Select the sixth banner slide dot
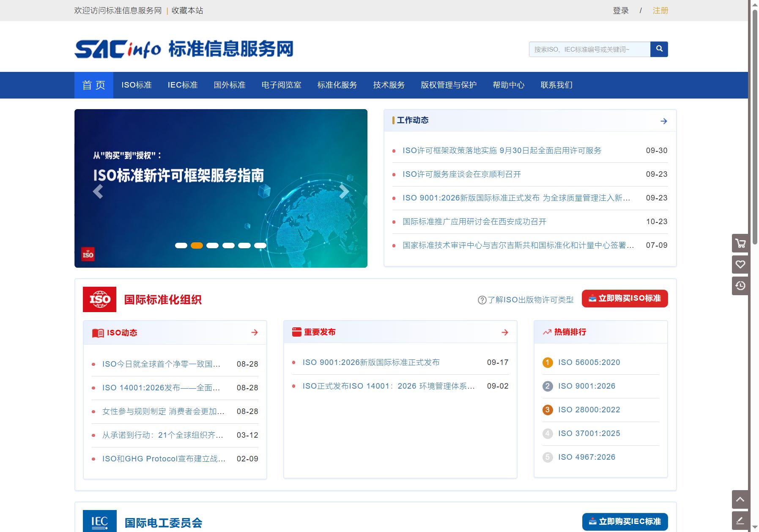This screenshot has height=532, width=759. click(x=260, y=246)
